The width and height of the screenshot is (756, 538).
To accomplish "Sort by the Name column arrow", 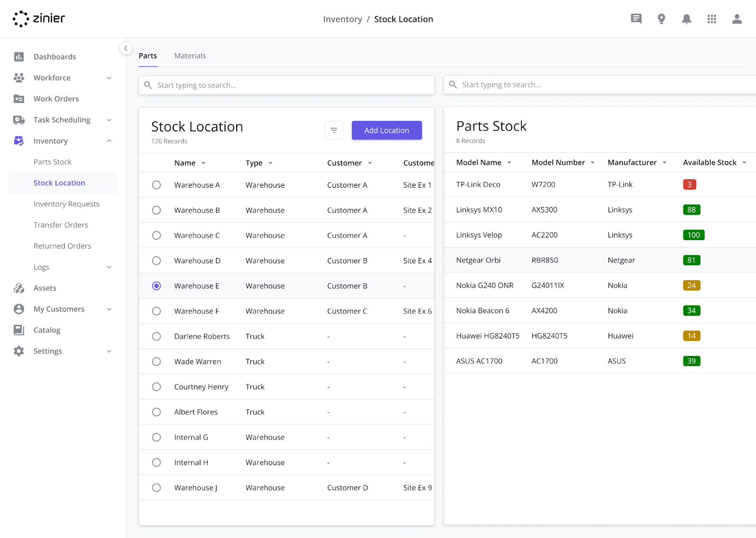I will [203, 163].
